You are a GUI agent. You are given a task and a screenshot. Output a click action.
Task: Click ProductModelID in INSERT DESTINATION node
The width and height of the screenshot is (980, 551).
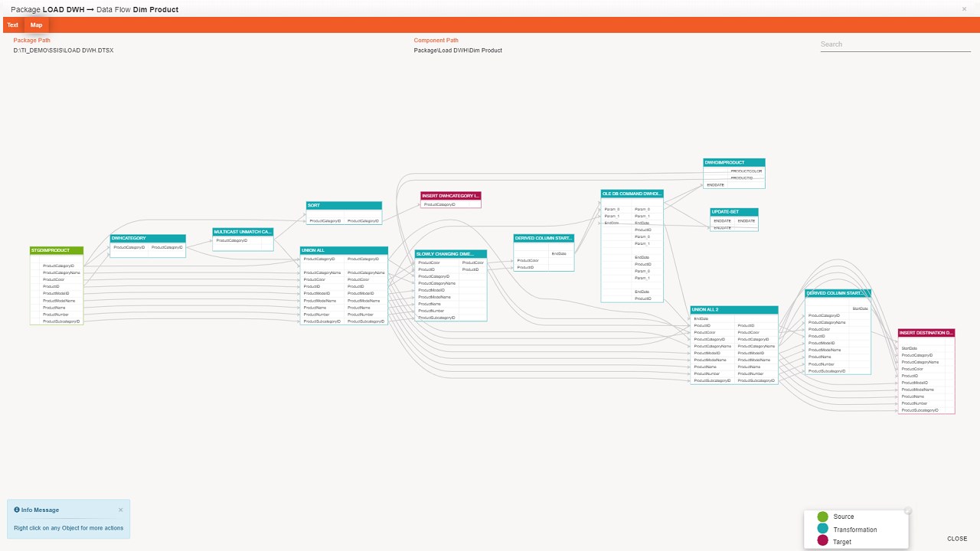[x=914, y=383]
